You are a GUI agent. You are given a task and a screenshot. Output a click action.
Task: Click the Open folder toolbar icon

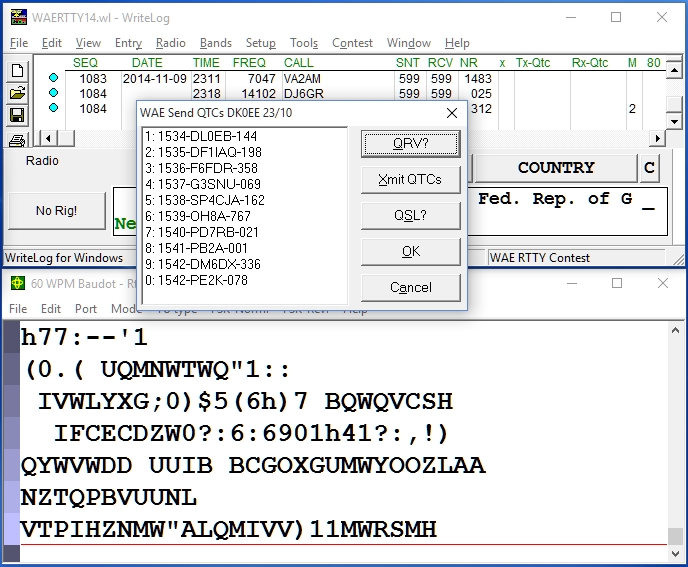[x=17, y=93]
